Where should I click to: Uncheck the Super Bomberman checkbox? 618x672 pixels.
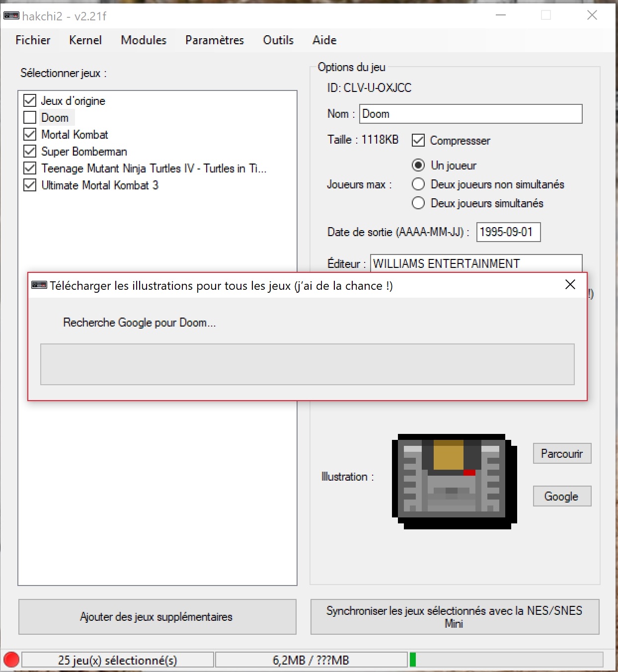point(30,152)
